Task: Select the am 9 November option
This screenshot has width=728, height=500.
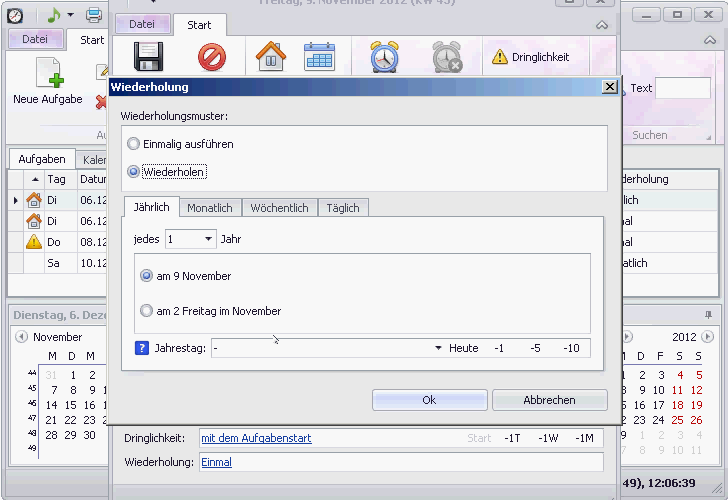Action: click(146, 276)
